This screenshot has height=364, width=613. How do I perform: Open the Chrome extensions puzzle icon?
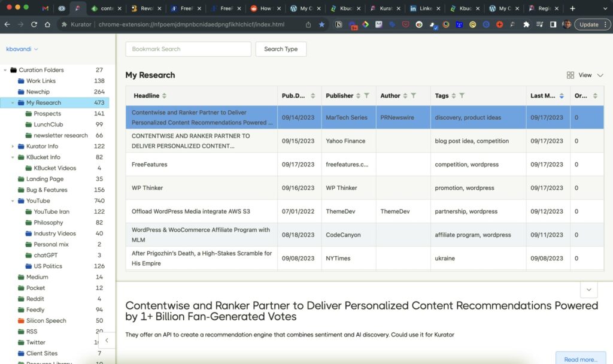526,25
